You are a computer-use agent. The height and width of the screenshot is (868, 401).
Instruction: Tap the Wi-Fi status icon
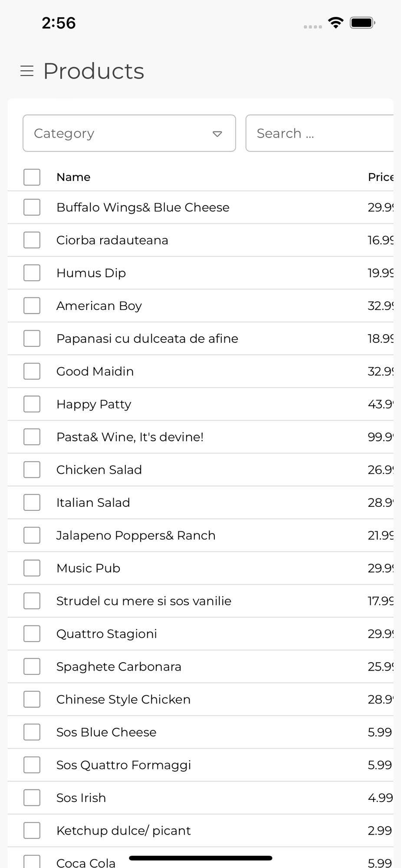click(x=335, y=23)
